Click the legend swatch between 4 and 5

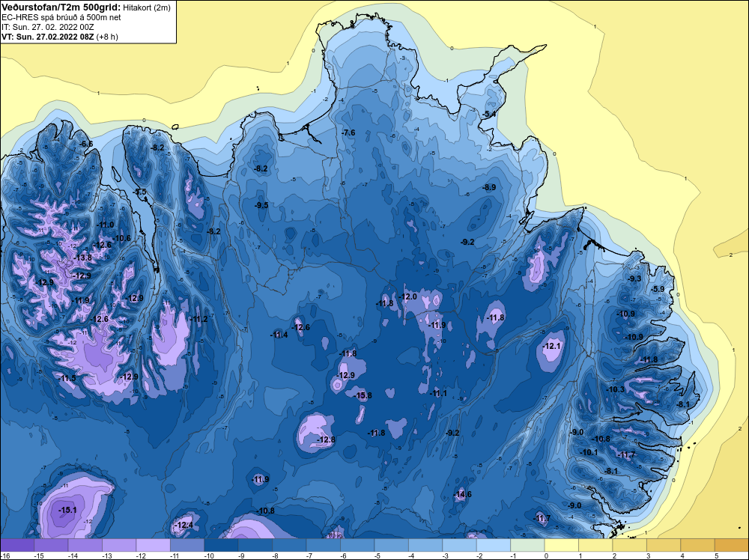(697, 545)
